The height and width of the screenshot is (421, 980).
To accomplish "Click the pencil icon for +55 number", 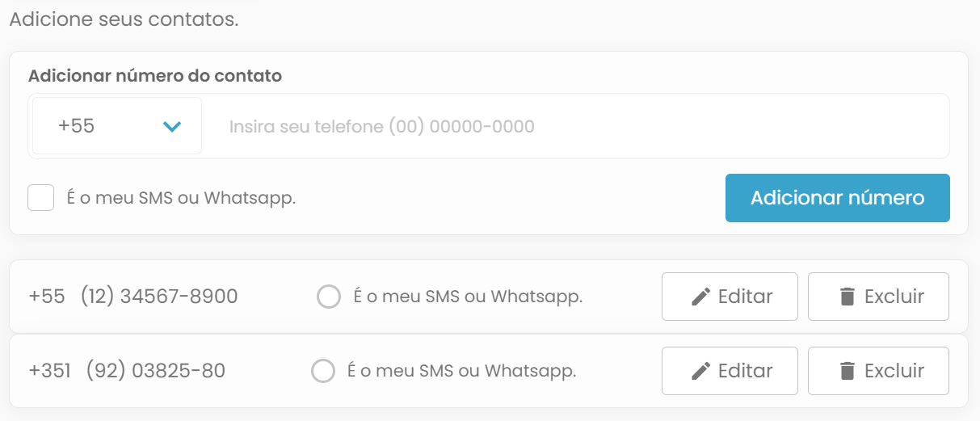I will [700, 297].
